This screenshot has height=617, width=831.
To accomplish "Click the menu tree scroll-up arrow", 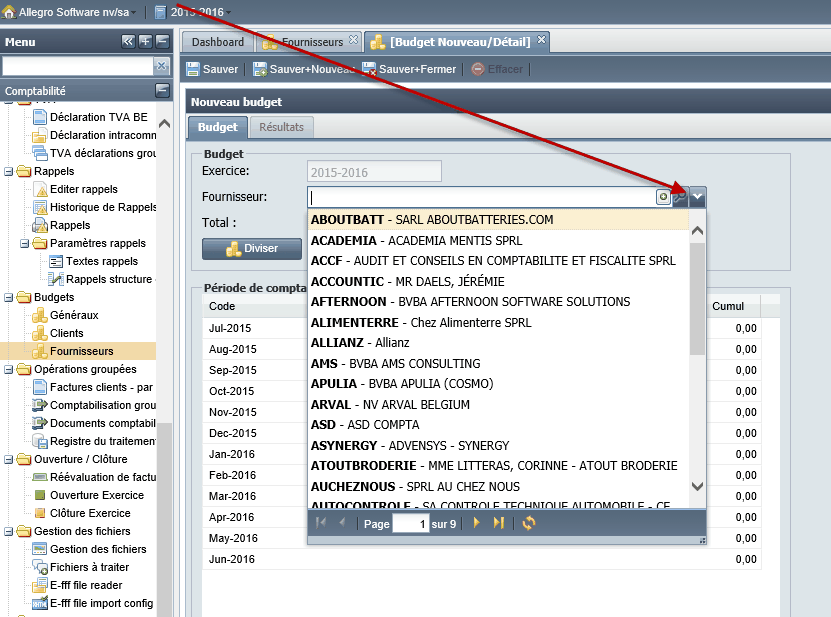I will (x=164, y=124).
